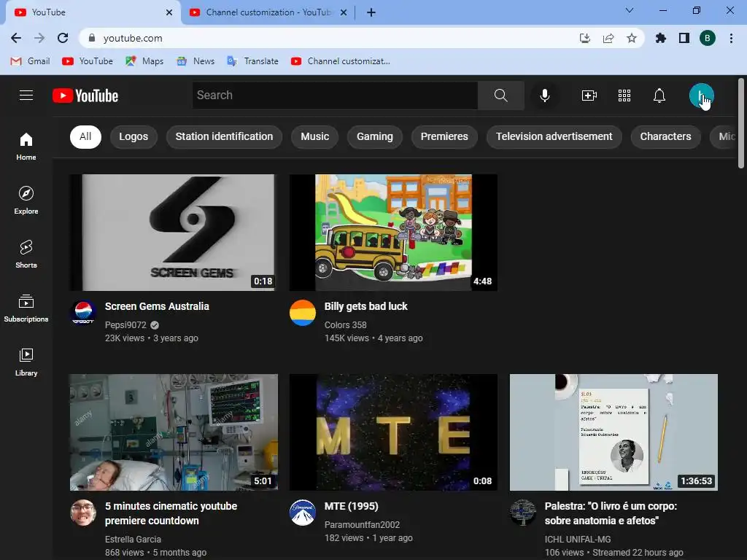Start voice search with microphone icon
Screen dimensions: 747x560
click(544, 96)
